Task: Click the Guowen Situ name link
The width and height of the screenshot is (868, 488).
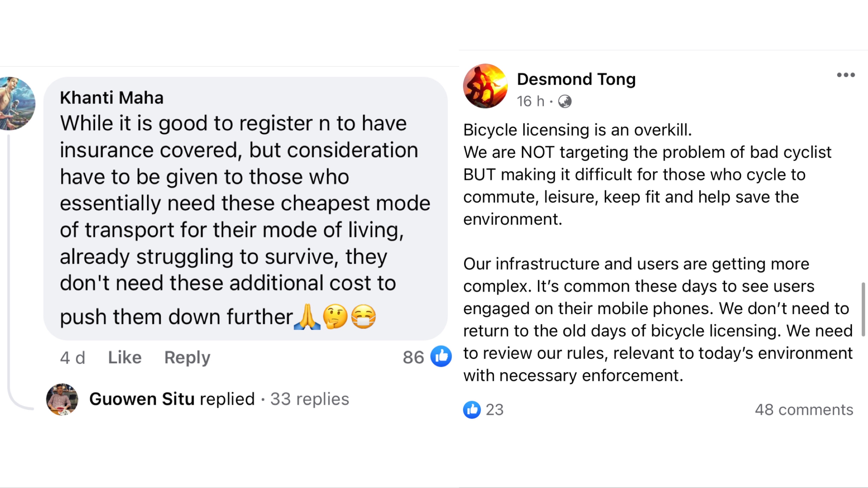Action: pos(142,399)
